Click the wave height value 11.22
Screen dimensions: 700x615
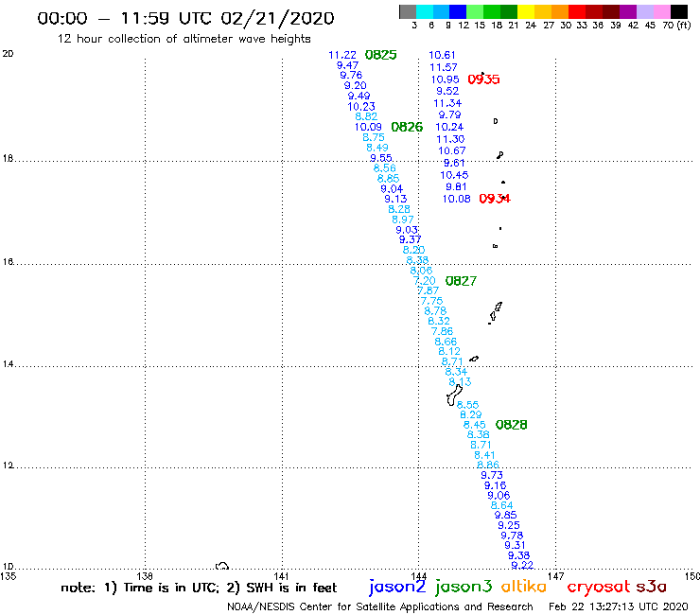(x=342, y=55)
